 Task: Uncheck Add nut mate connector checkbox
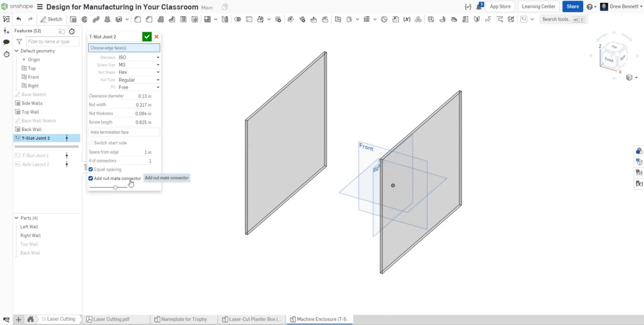point(91,178)
